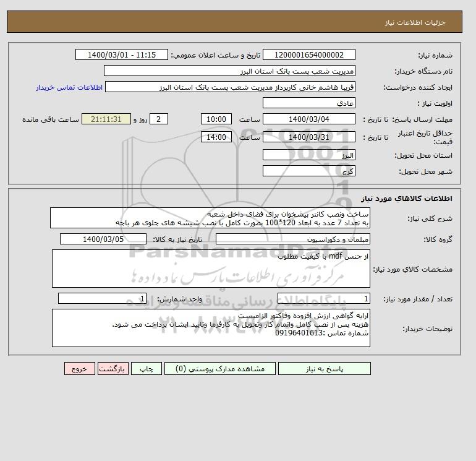
Task: Click delivery province field 'البرز'
Action: pyautogui.click(x=308, y=155)
